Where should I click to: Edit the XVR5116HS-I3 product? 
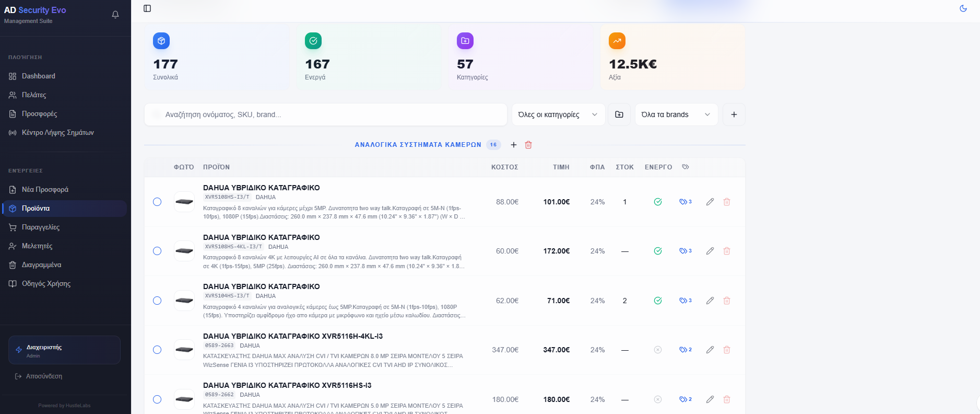coord(710,399)
